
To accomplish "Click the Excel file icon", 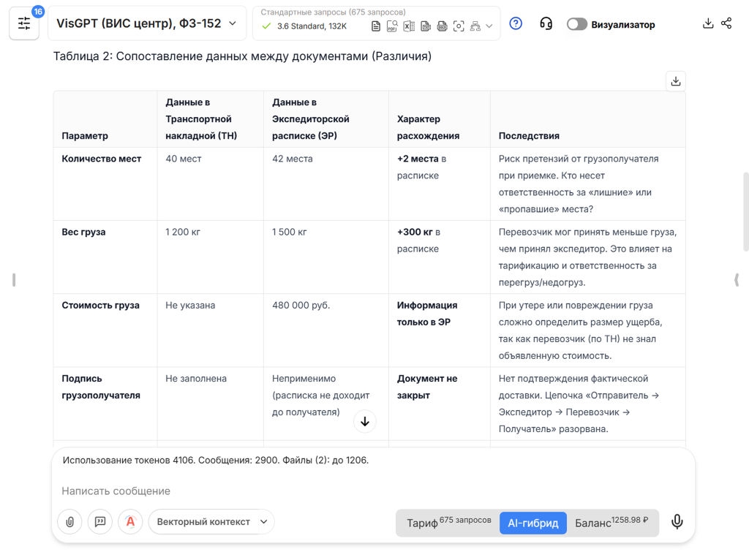I will (409, 26).
